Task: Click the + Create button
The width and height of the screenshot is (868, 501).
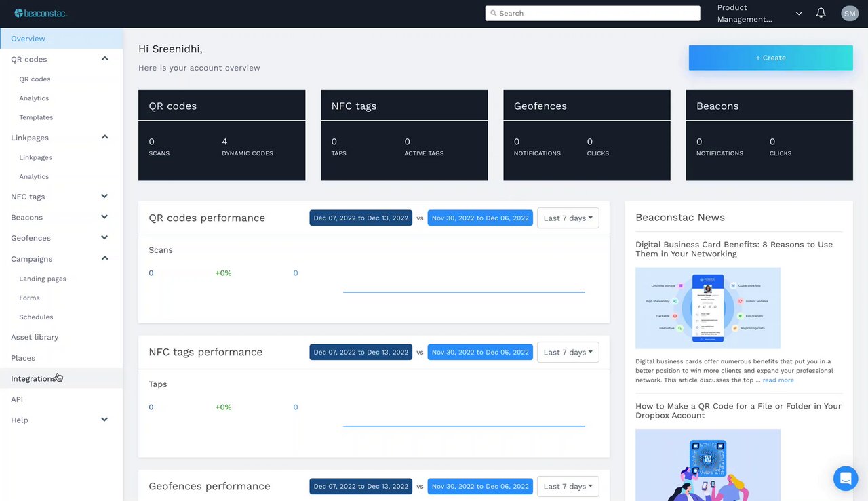Action: tap(771, 58)
